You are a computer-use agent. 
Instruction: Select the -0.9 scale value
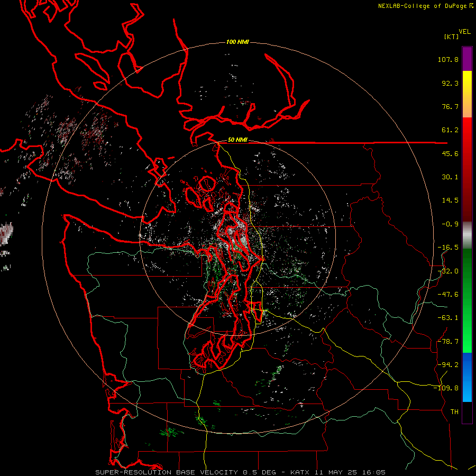(x=450, y=224)
